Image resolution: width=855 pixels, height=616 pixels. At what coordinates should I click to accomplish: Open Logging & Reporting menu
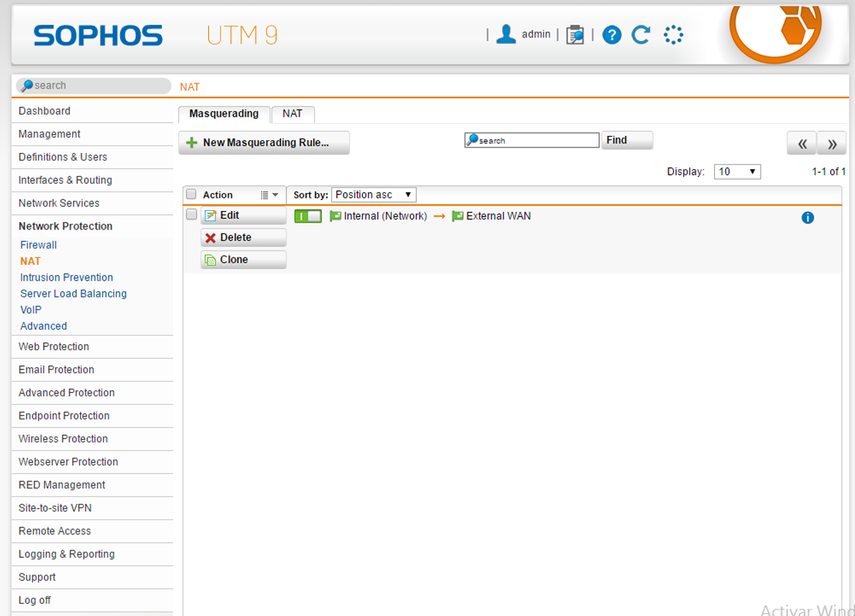[x=92, y=555]
